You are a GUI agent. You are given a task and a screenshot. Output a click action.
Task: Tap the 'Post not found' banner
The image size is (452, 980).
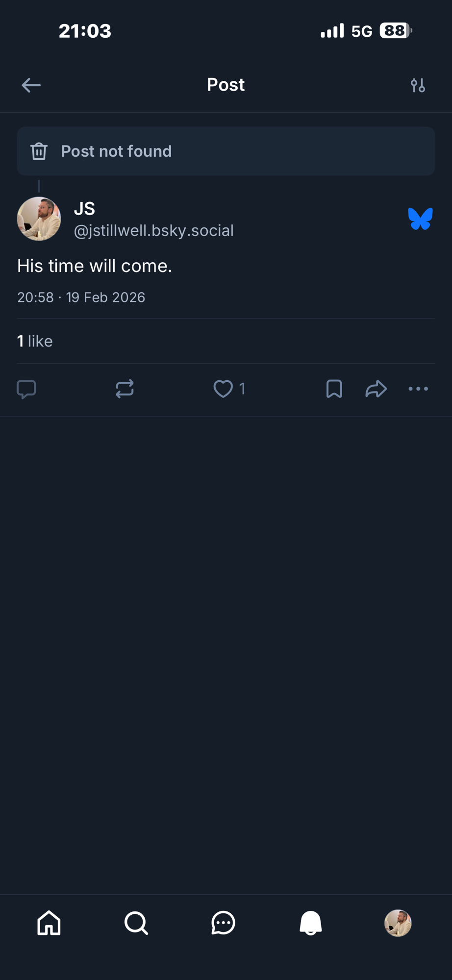pyautogui.click(x=226, y=151)
